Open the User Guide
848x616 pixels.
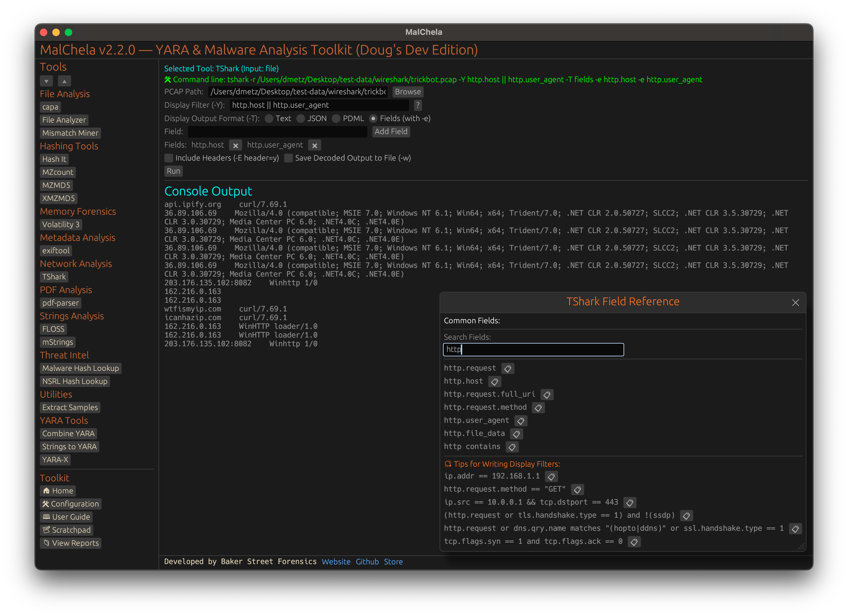(x=66, y=517)
